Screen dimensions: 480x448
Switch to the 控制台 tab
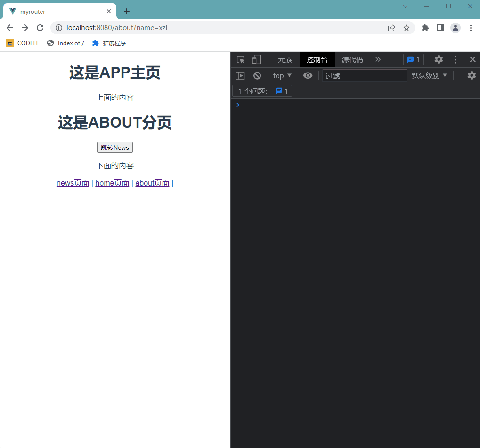click(317, 60)
